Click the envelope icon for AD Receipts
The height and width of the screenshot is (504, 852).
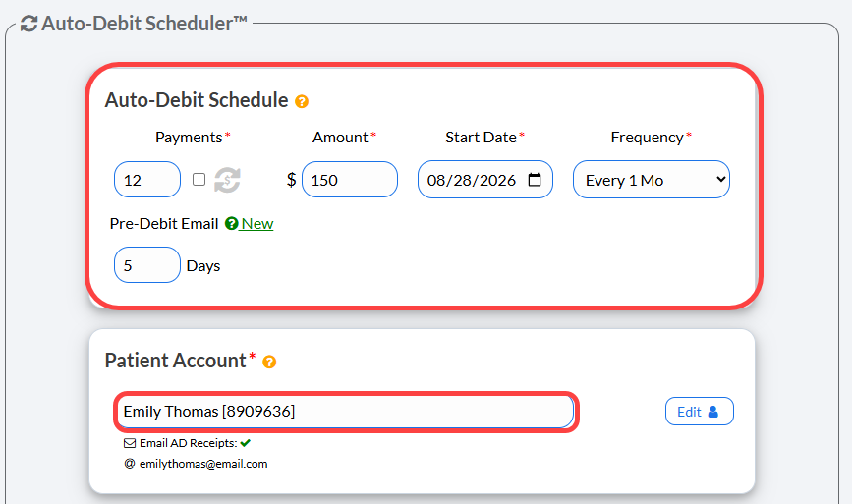click(130, 443)
